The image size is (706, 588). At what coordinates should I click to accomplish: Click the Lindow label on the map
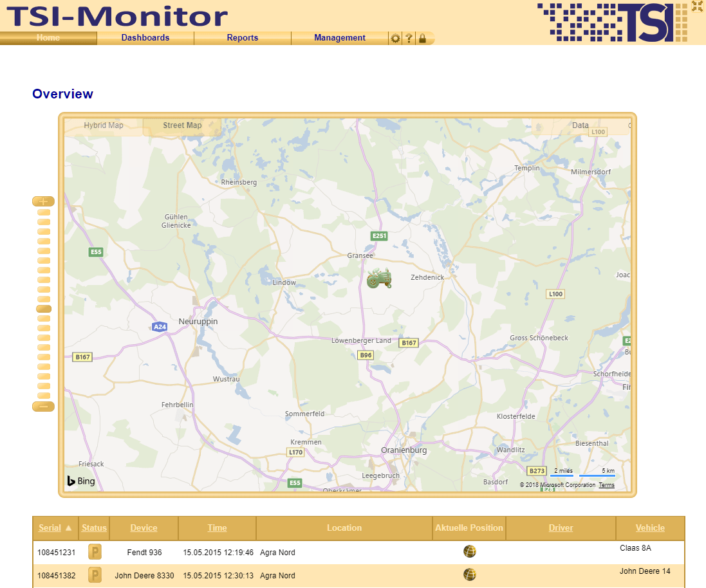point(284,283)
